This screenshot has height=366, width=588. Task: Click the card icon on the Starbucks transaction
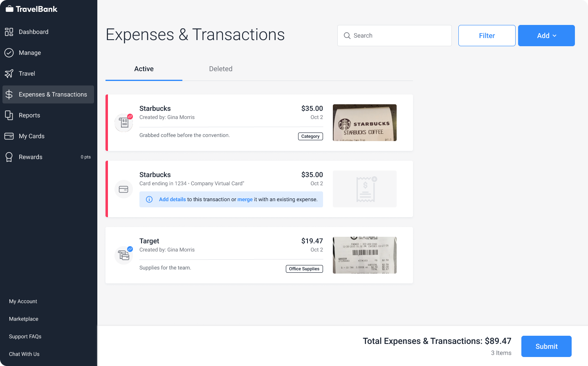click(x=123, y=189)
